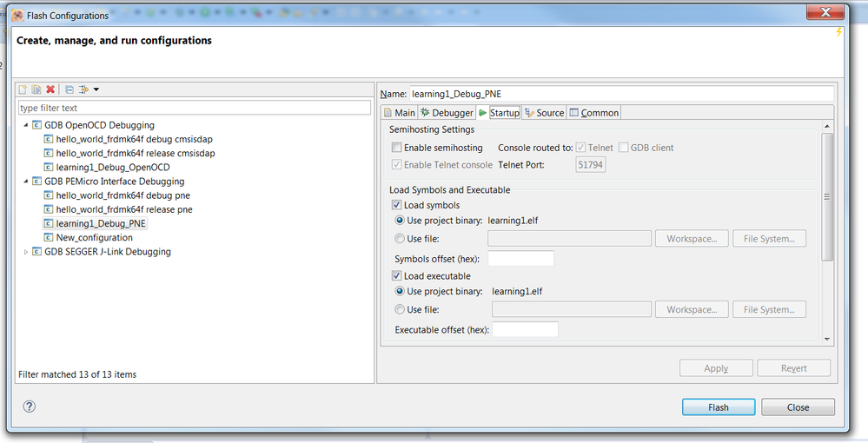Click the help question mark icon

point(30,407)
